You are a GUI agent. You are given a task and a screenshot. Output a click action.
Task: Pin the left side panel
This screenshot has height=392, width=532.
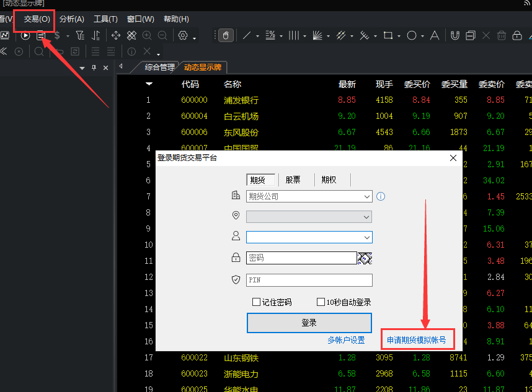click(x=94, y=68)
